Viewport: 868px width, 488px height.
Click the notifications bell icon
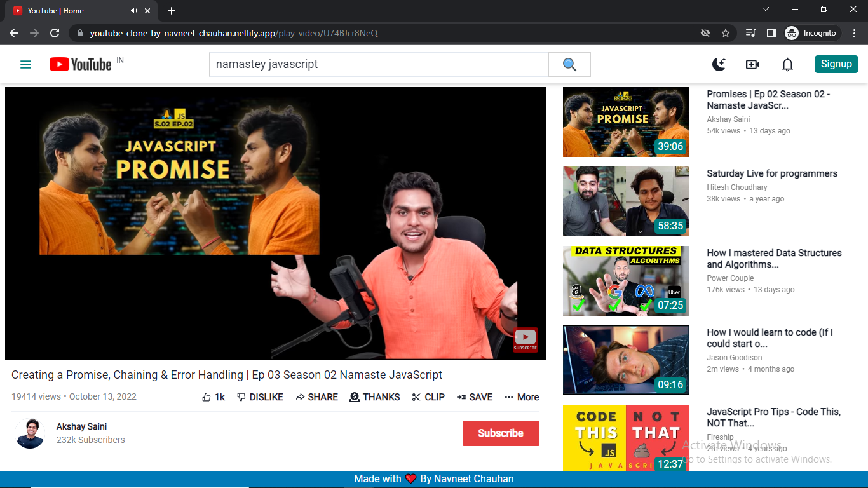pos(787,64)
